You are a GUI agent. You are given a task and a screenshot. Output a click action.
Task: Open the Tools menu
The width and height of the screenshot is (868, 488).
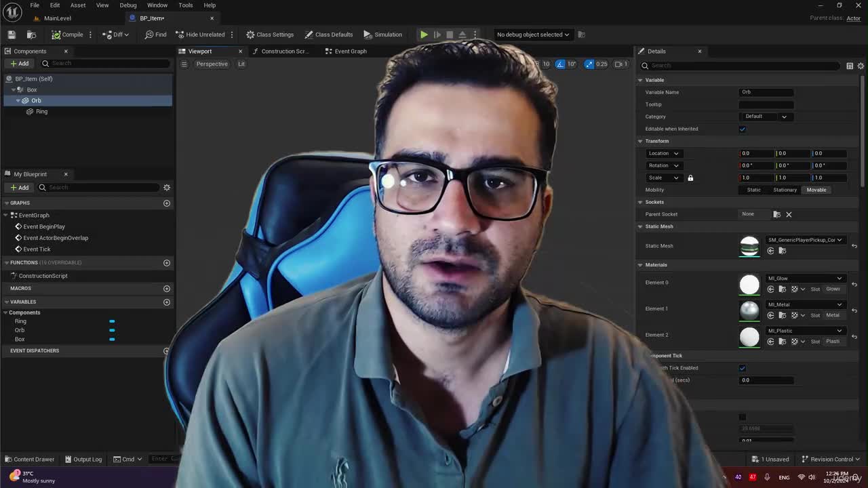pyautogui.click(x=185, y=5)
